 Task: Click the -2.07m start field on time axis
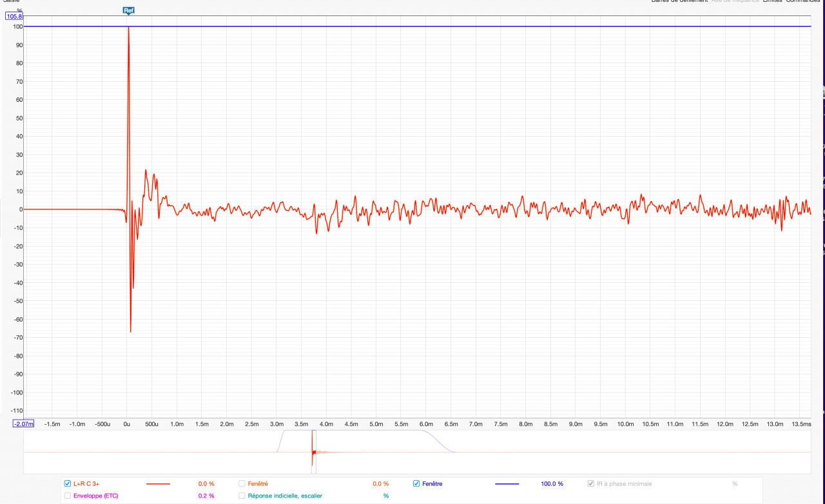coord(24,423)
